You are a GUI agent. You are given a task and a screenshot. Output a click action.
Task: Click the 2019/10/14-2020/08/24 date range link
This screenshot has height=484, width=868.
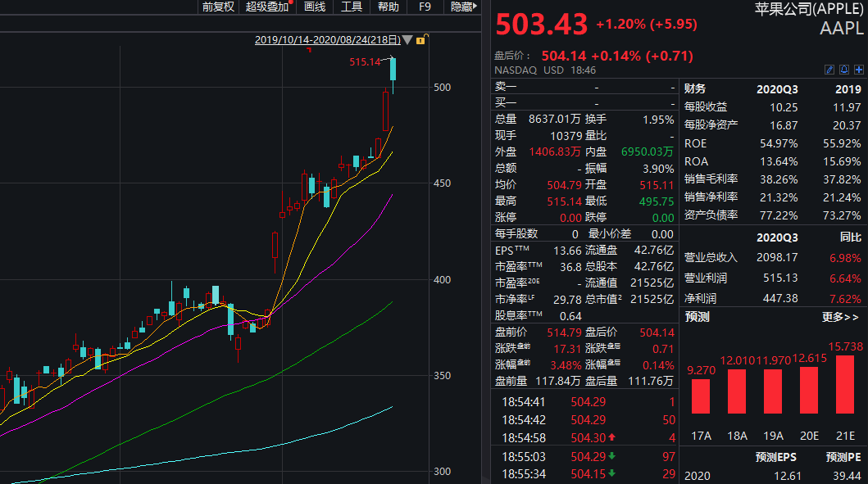click(x=328, y=40)
